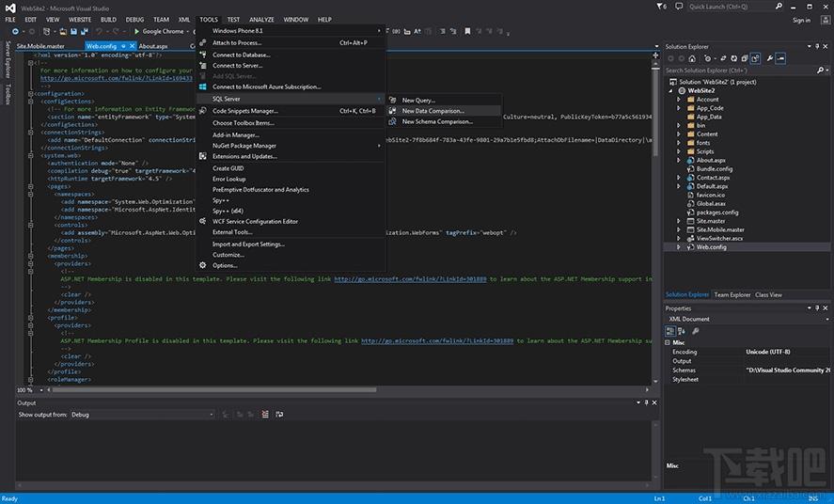Choose Connect to Database menu item
The width and height of the screenshot is (834, 504).
pos(291,55)
